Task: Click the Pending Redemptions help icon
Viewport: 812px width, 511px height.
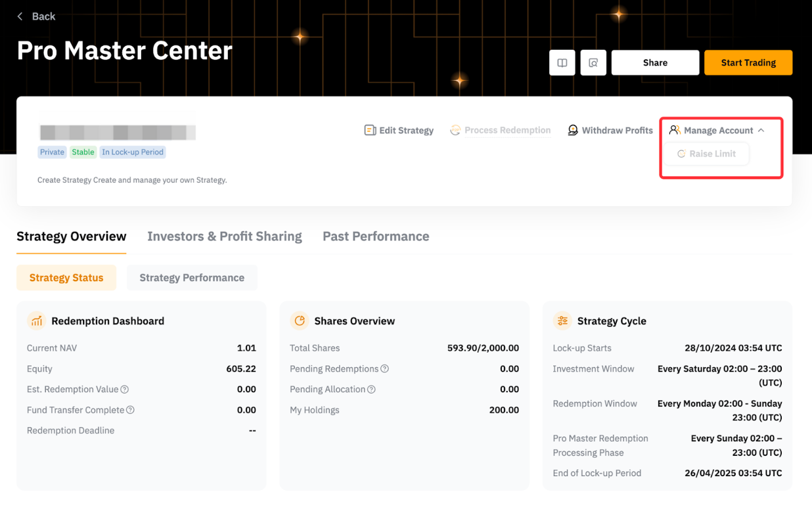Action: [385, 369]
